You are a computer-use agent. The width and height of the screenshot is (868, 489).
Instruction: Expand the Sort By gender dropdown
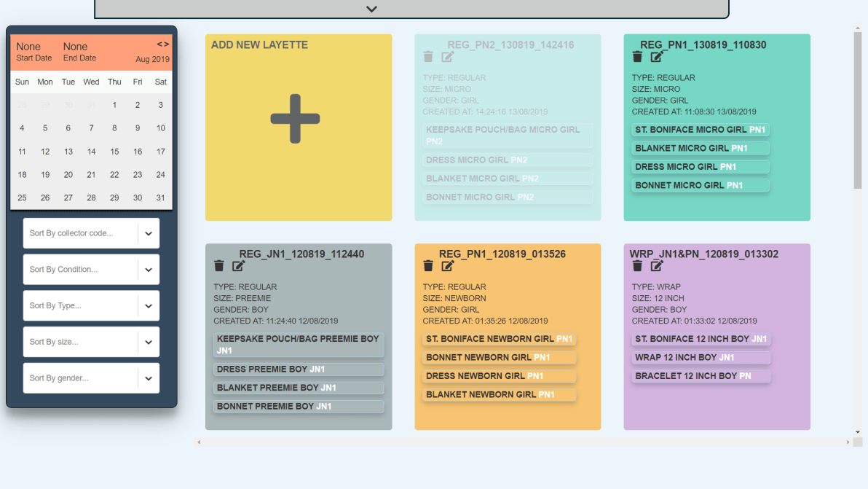pos(148,378)
